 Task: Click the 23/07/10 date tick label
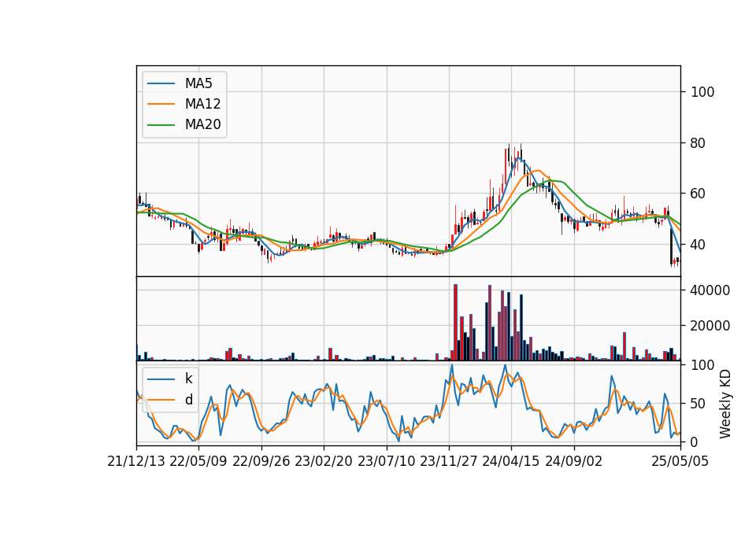(x=386, y=462)
